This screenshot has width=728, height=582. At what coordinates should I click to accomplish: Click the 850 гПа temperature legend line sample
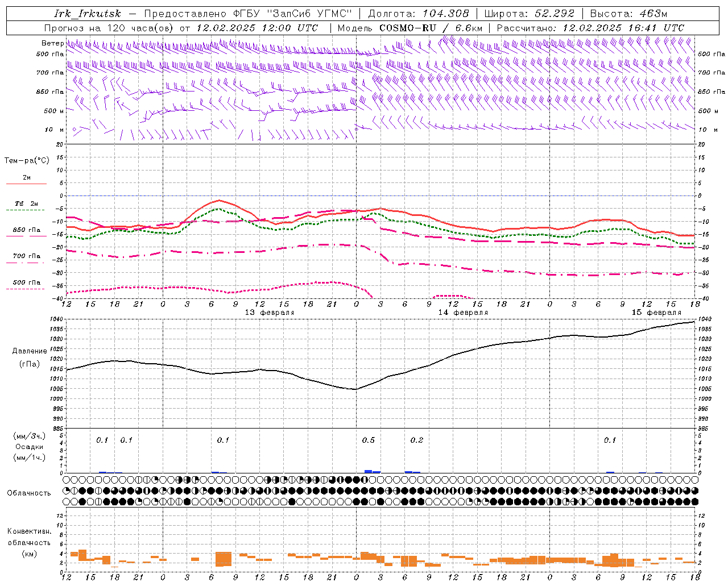coord(26,235)
